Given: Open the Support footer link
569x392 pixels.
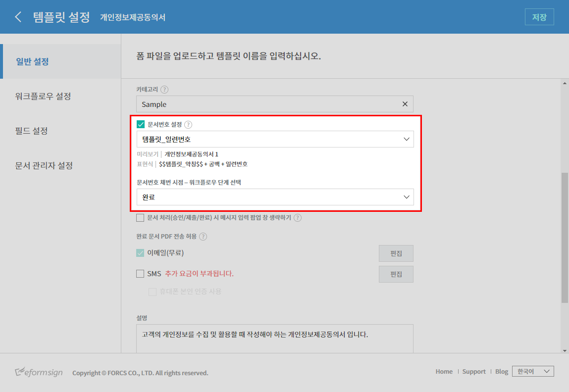Looking at the screenshot, I should click(474, 371).
